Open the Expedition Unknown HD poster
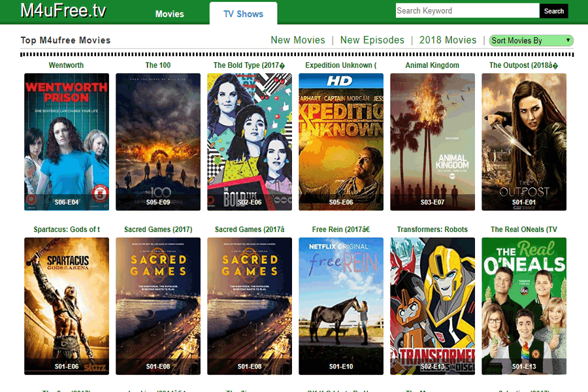588x392 pixels. click(341, 142)
